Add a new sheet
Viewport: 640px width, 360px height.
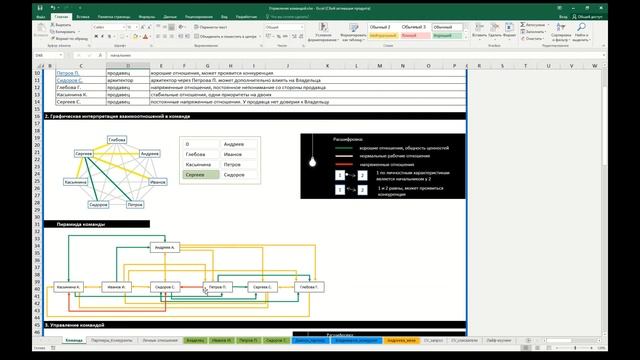pos(529,340)
